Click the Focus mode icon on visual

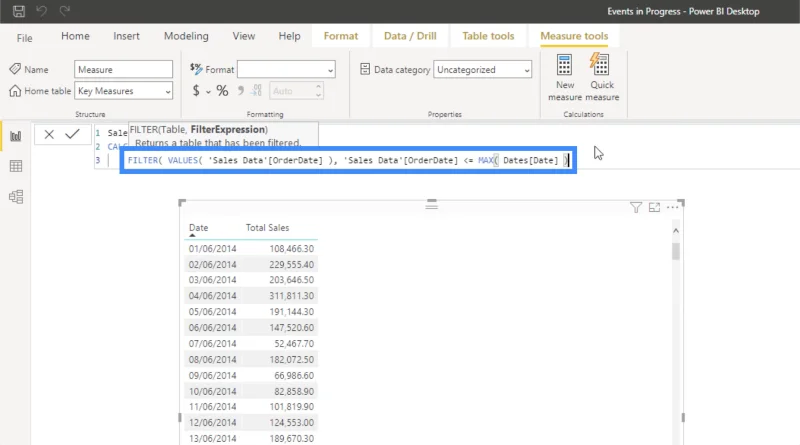pyautogui.click(x=654, y=207)
